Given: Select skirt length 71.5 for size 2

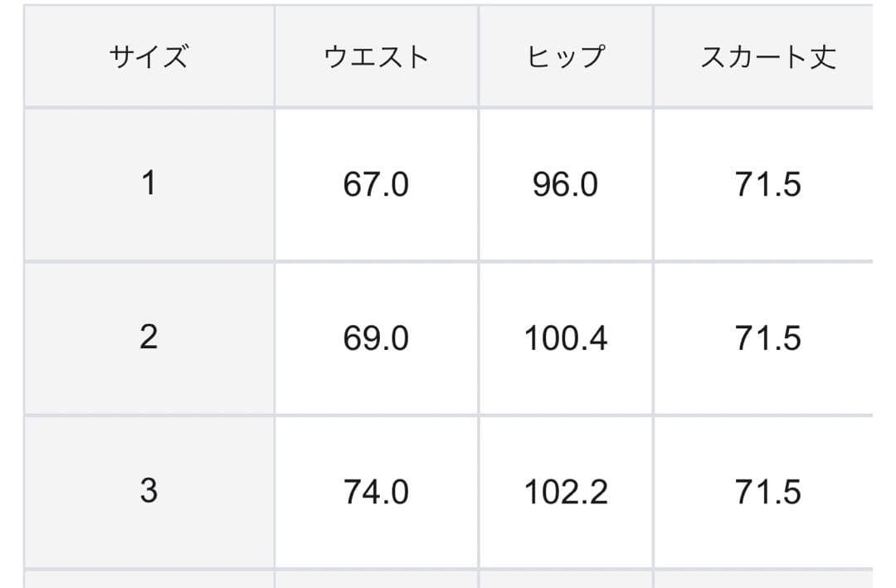Looking at the screenshot, I should click(767, 338).
